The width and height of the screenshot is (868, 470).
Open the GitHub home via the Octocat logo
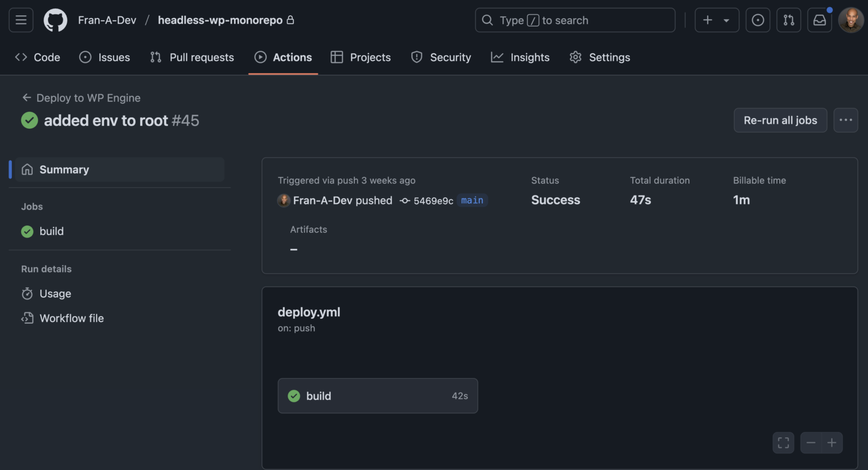[55, 20]
